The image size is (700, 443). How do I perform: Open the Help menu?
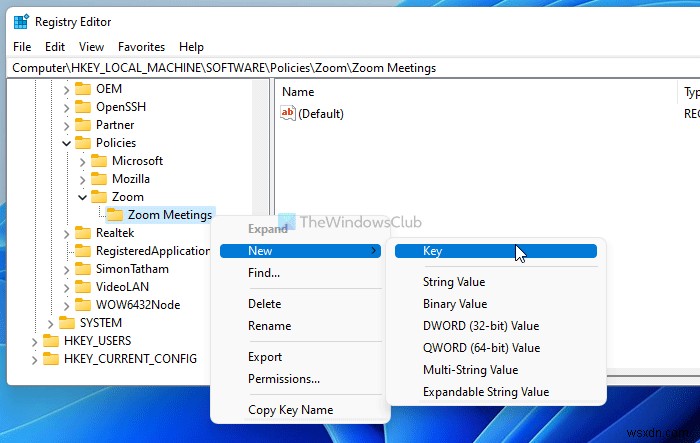click(x=191, y=47)
